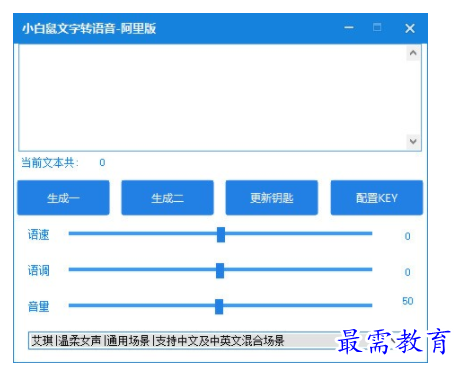Open the 配置KEY settings button
Screen dimensions: 459x373
click(x=377, y=198)
